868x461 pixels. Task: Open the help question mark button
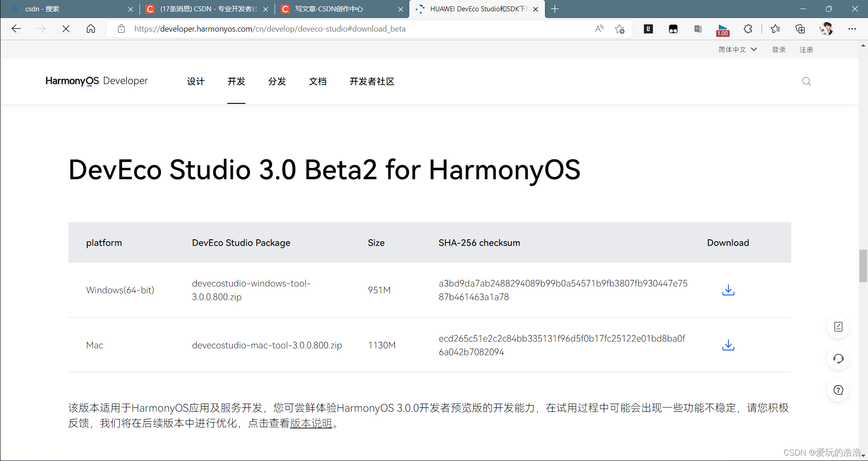pyautogui.click(x=838, y=390)
